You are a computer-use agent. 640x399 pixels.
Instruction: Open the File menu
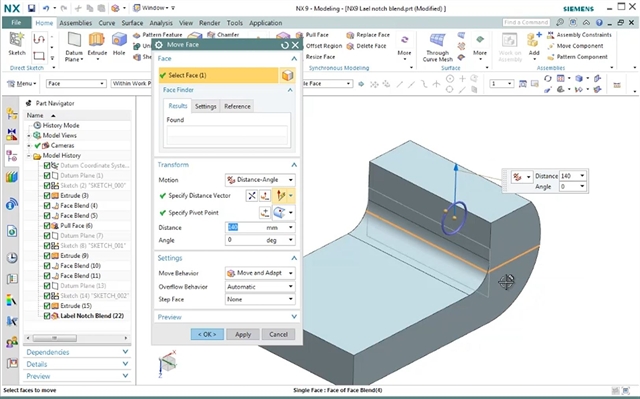[16, 23]
